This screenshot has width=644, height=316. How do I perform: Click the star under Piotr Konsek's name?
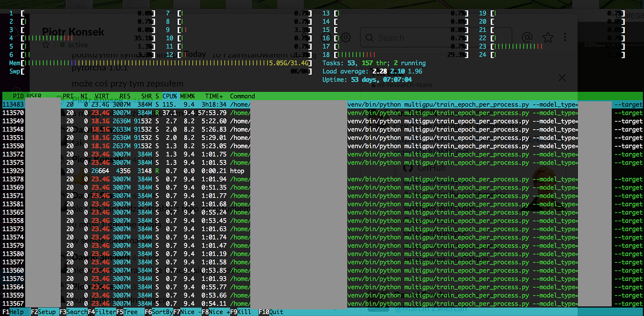(x=46, y=45)
